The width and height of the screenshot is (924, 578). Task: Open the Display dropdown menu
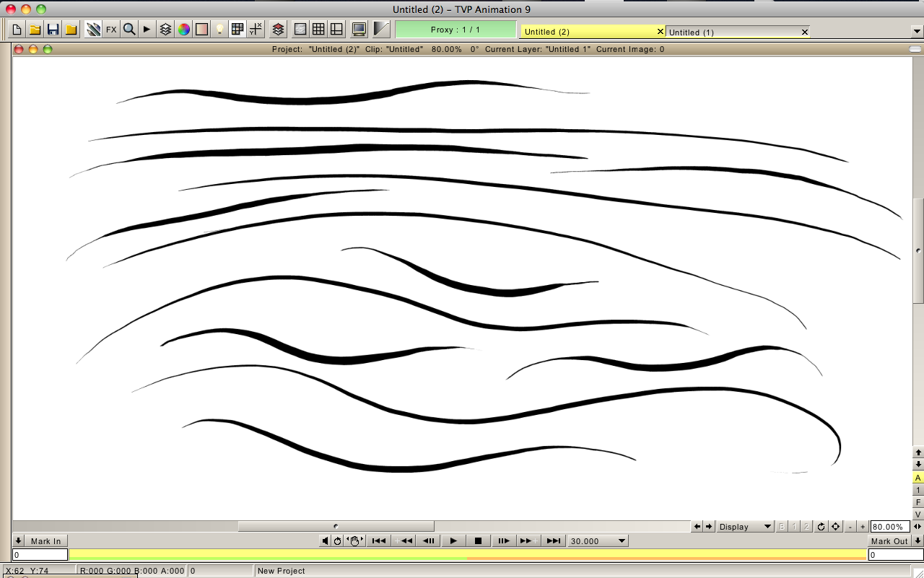(746, 527)
